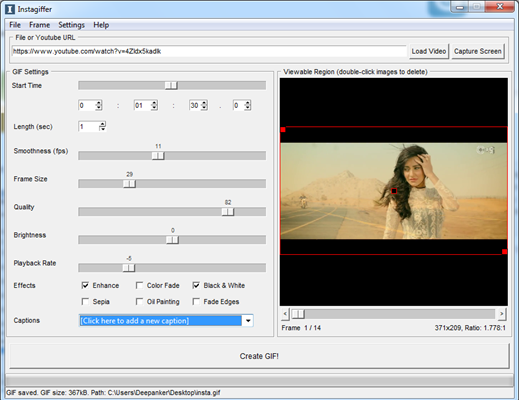Click the Youtube URL input field
This screenshot has height=400, width=519.
209,51
